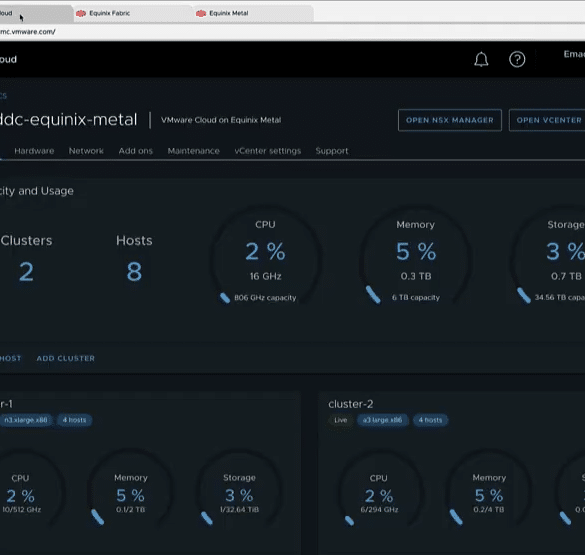Open the Support tab
This screenshot has width=585, height=555.
[332, 151]
